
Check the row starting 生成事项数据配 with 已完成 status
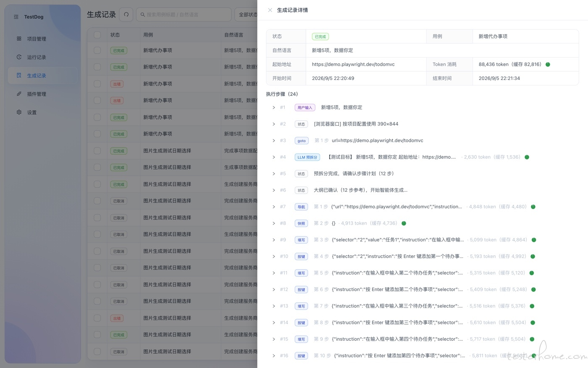pos(97,167)
